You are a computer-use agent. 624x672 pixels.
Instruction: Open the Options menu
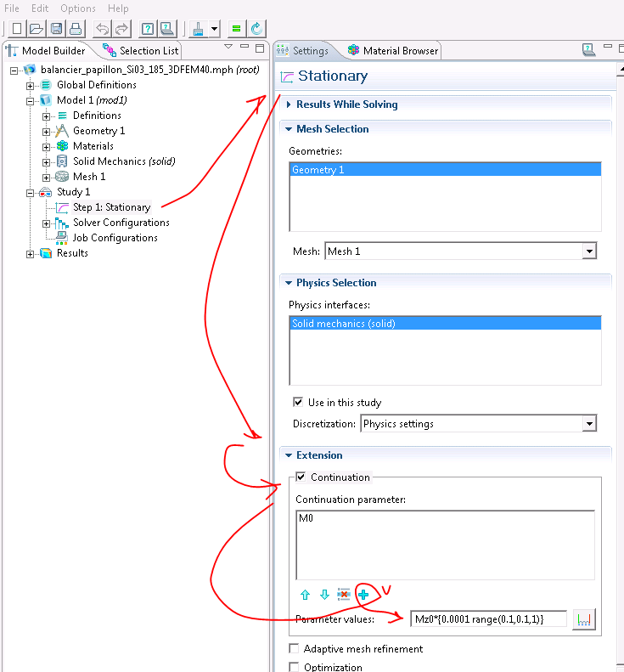[77, 8]
